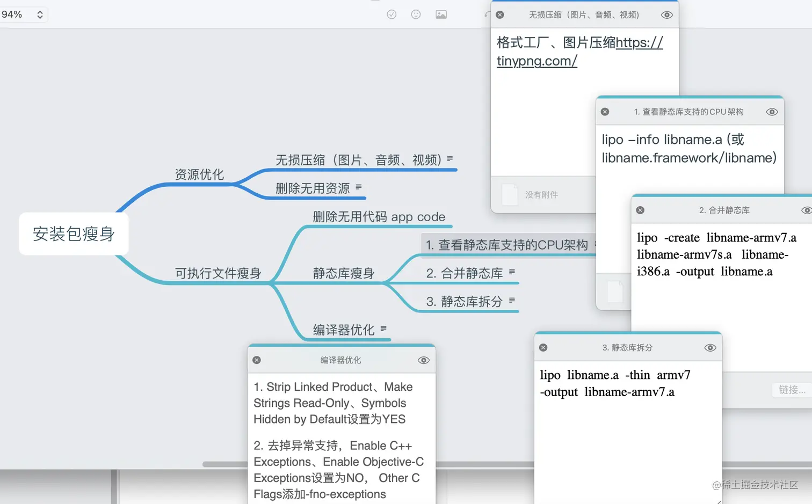Select the 删除无用代码 app code node
This screenshot has width=812, height=504.
(379, 217)
